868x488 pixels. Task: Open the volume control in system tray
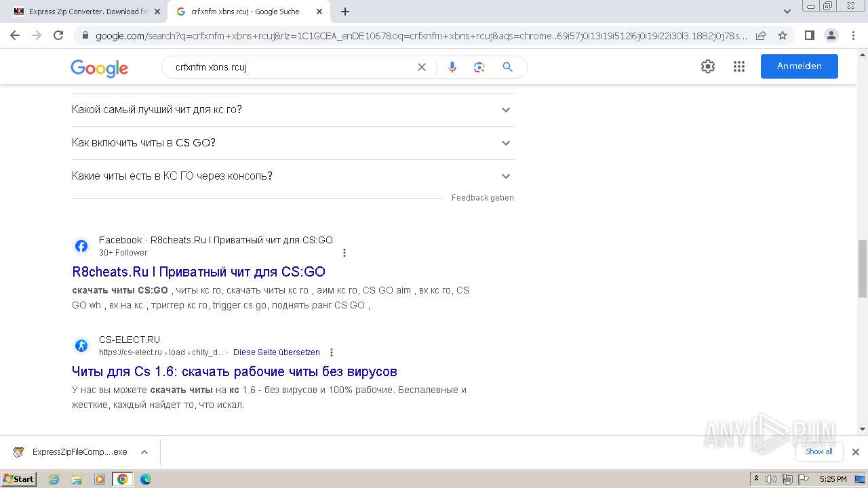tap(771, 479)
